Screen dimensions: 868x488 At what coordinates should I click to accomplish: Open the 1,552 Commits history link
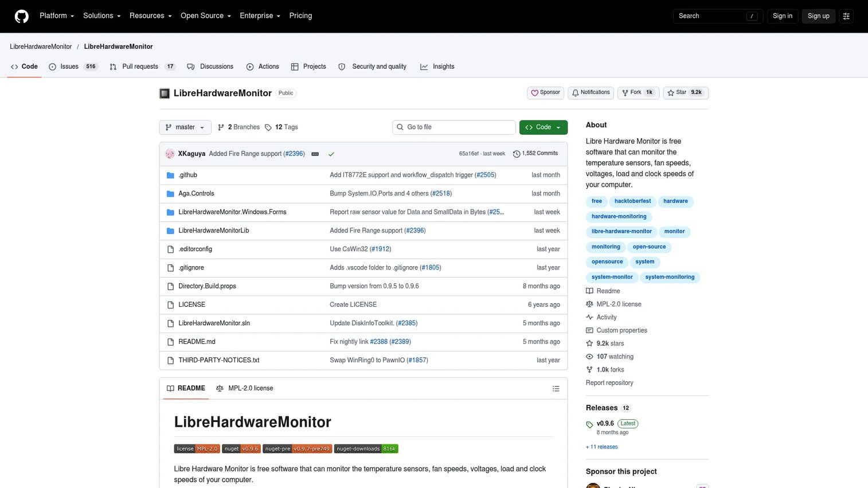(535, 154)
